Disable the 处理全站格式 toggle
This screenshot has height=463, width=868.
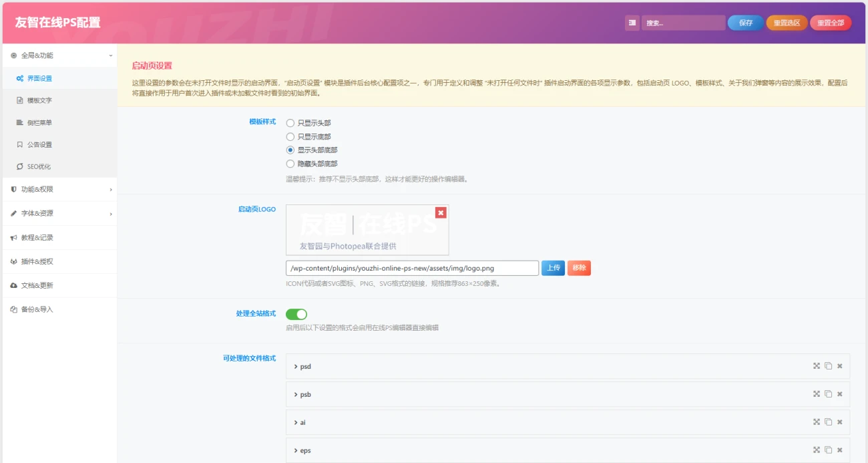tap(298, 313)
